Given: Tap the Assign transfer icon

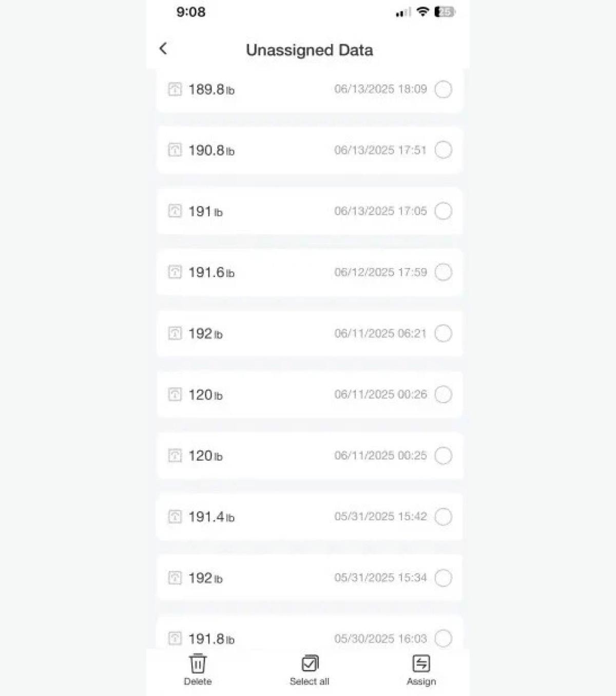Looking at the screenshot, I should pos(421,663).
